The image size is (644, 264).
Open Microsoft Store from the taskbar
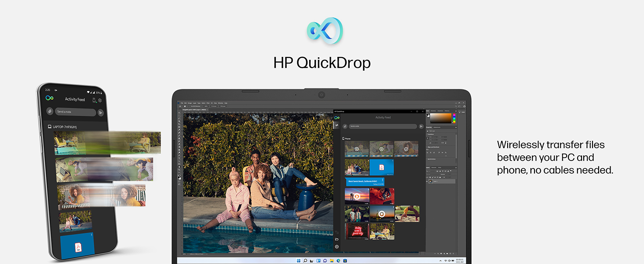click(345, 260)
